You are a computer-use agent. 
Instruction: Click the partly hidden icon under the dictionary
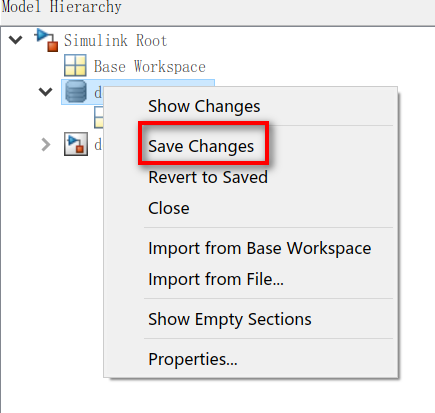(99, 117)
